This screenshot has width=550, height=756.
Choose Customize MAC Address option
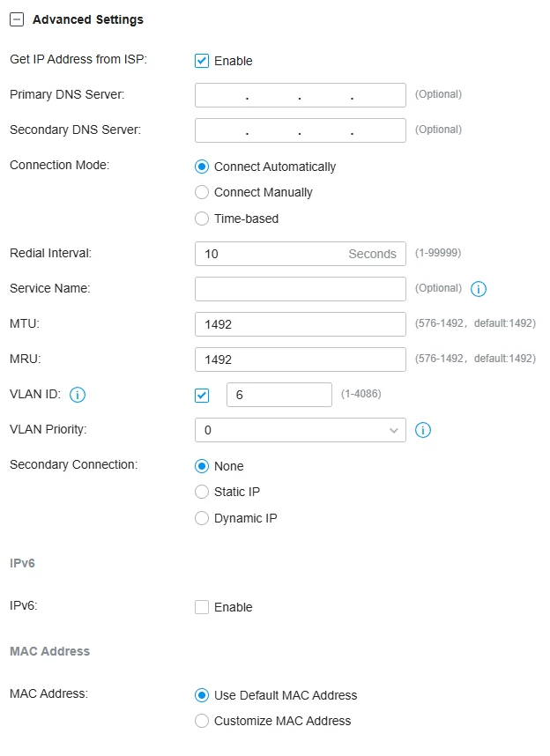[x=202, y=721]
